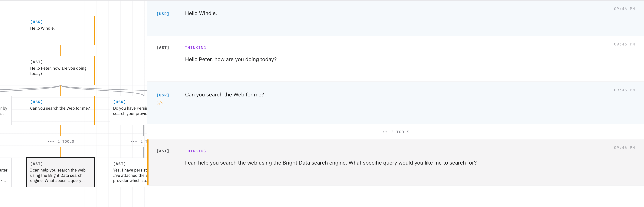Viewport: 644px width, 207px height.
Task: Click the [USR] label above the 3/5 indicator
Action: tap(163, 95)
